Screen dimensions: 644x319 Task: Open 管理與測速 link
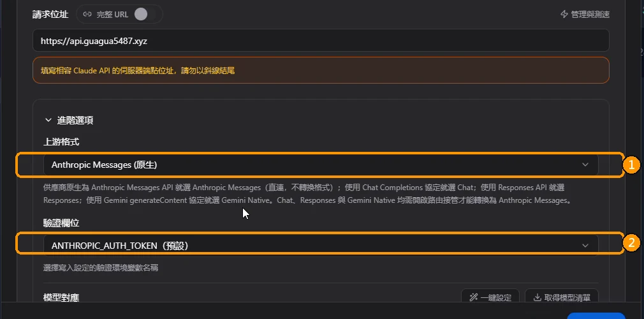(x=585, y=15)
